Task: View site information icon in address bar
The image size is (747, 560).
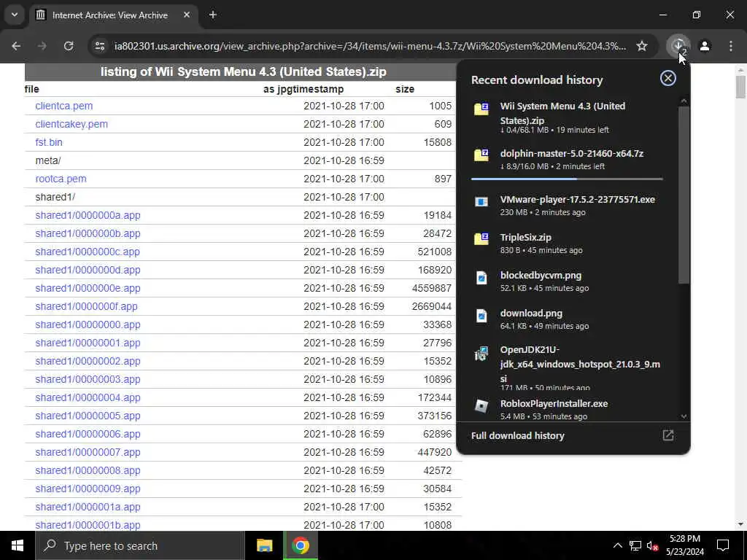Action: (100, 46)
